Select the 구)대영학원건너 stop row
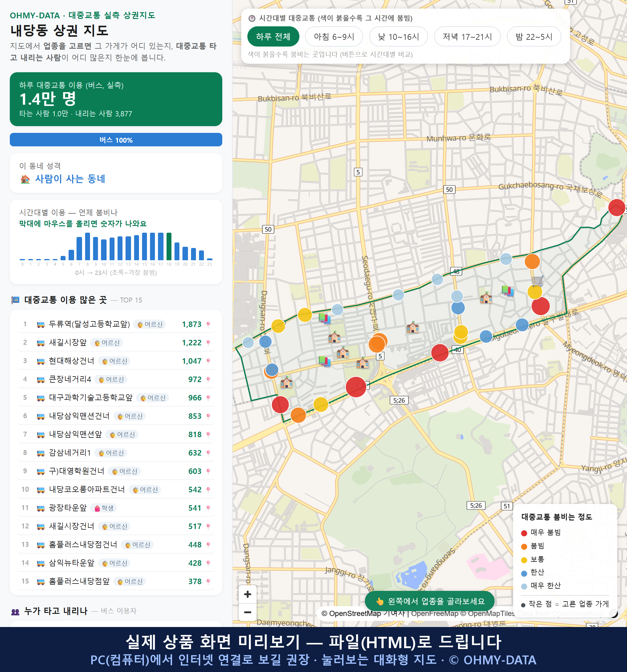 pyautogui.click(x=116, y=471)
